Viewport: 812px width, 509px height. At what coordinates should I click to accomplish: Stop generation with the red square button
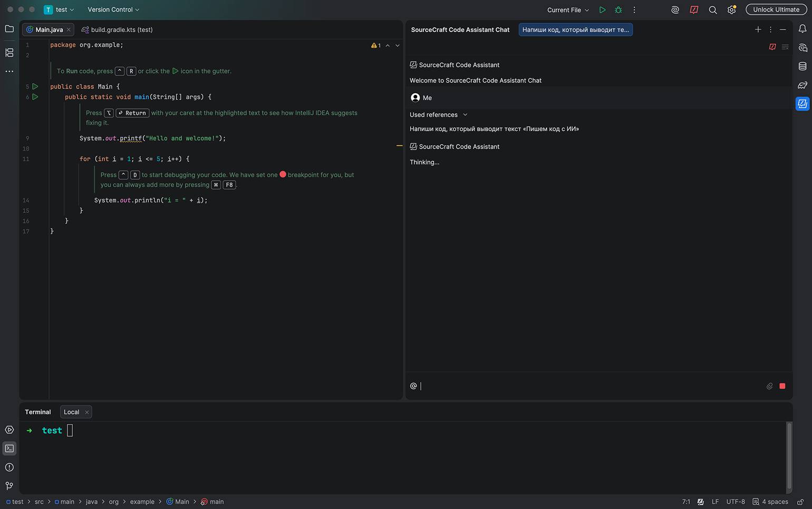782,386
